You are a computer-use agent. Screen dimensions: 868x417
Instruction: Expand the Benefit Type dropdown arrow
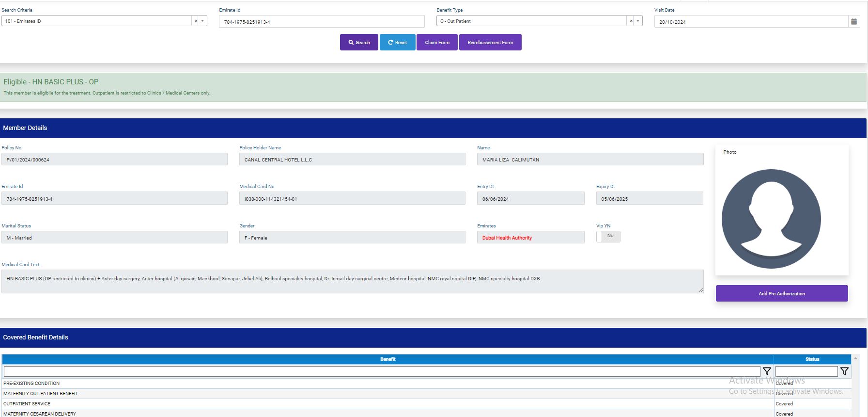638,21
